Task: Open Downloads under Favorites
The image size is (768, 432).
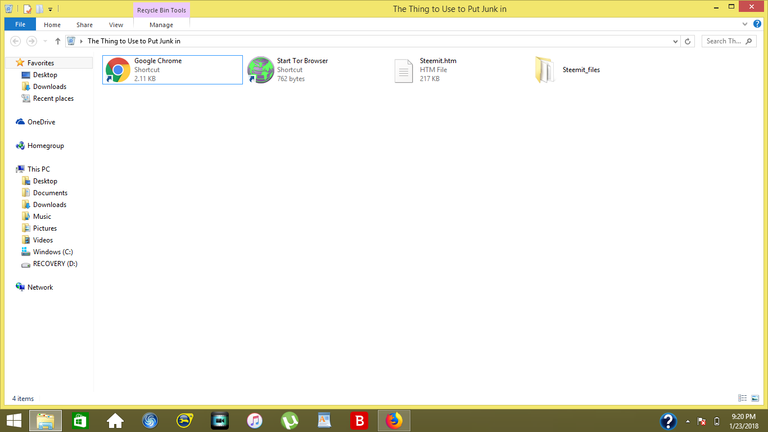Action: click(x=49, y=86)
